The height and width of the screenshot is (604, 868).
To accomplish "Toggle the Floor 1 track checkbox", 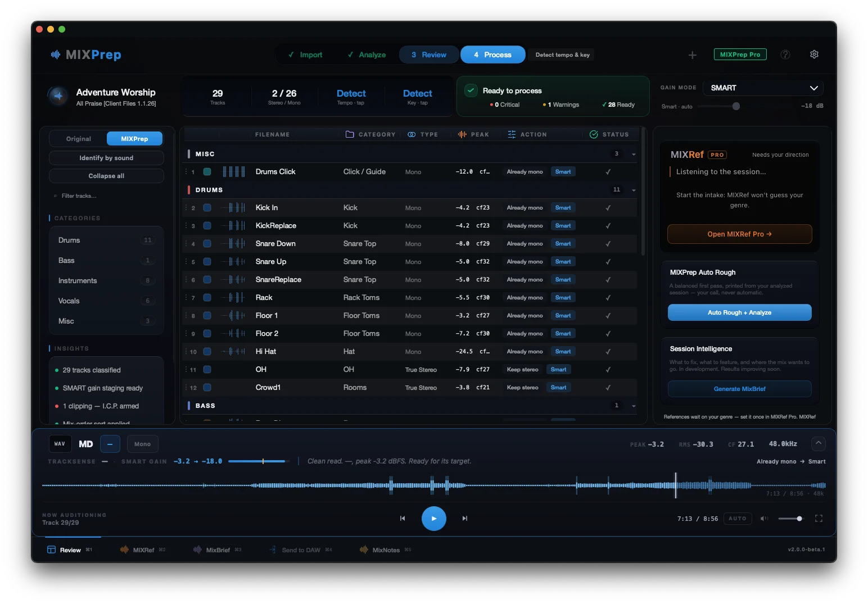I will click(207, 316).
